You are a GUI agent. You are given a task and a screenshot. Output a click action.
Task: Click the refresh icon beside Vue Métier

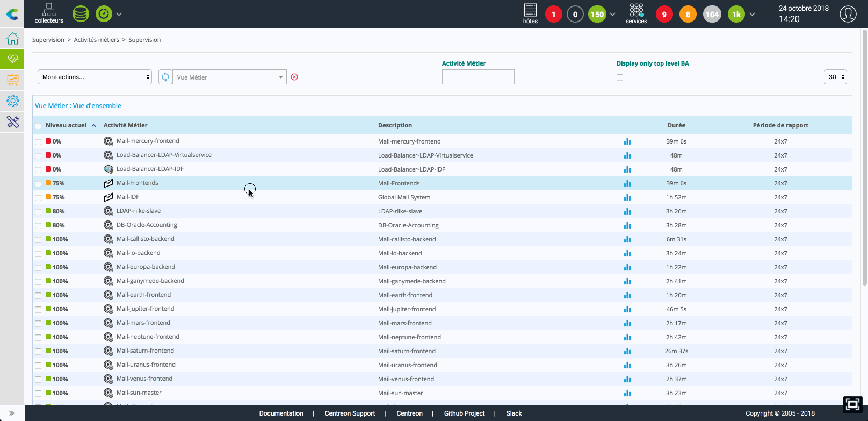[x=165, y=77]
